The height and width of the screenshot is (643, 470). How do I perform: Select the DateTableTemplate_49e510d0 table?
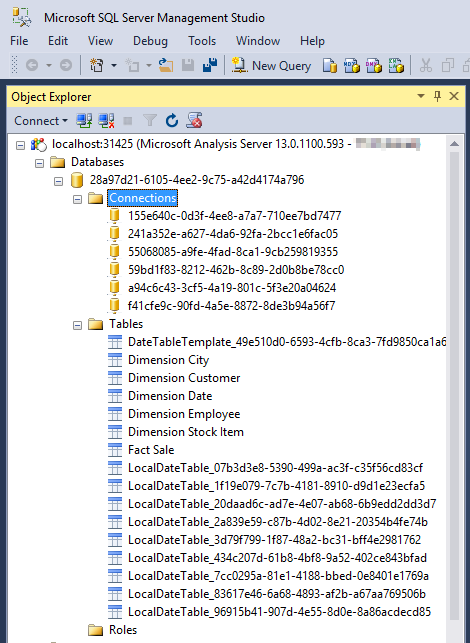click(x=287, y=342)
